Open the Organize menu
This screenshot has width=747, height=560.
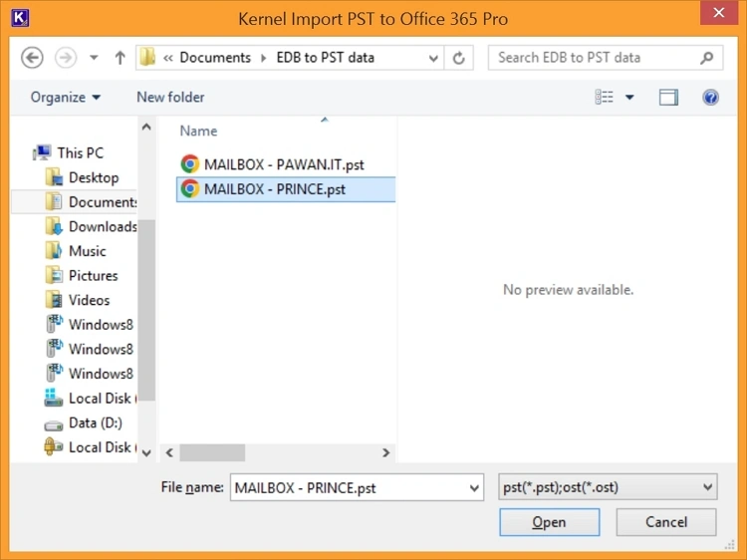tap(66, 98)
